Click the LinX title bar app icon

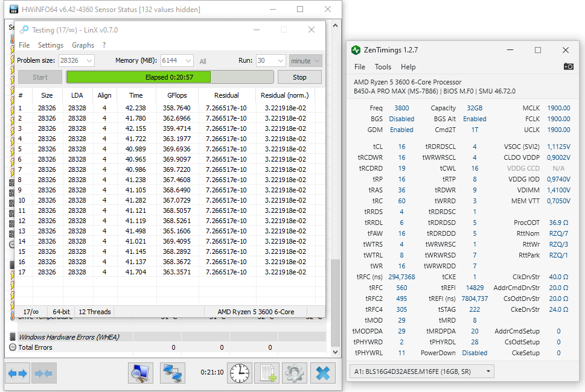click(24, 30)
